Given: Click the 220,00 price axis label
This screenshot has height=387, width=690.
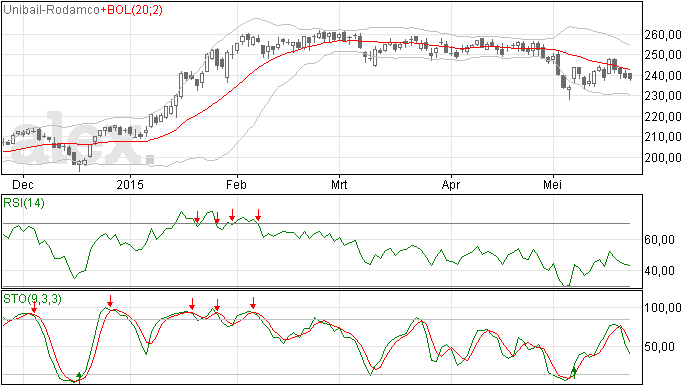Looking at the screenshot, I should point(663,117).
